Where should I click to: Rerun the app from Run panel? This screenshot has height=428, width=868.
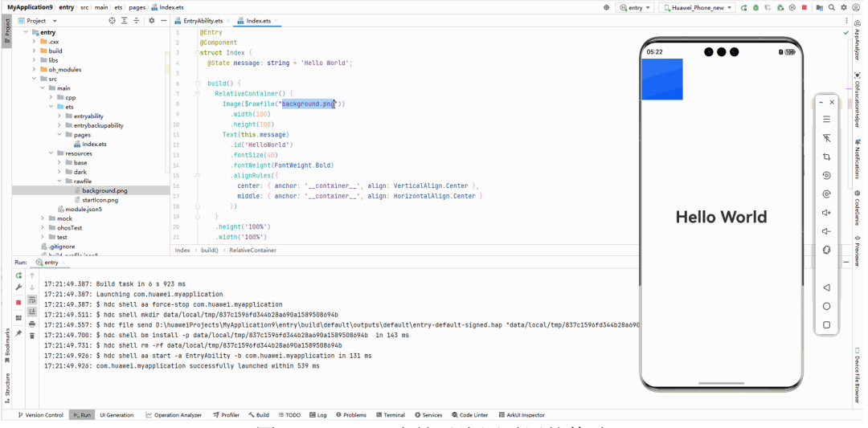(x=18, y=275)
